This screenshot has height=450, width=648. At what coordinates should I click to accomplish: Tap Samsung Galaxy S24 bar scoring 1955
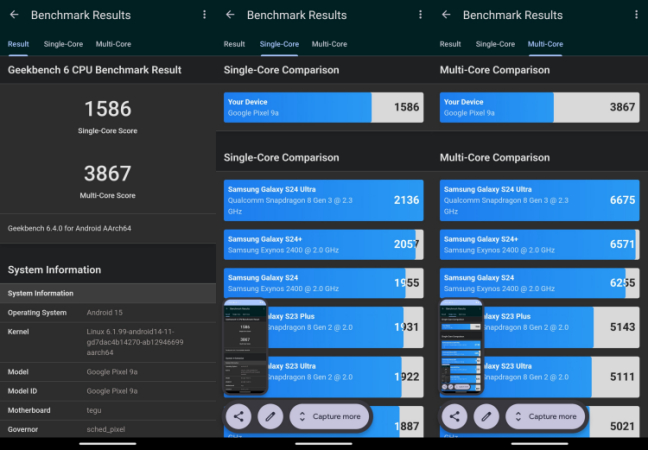(x=324, y=283)
